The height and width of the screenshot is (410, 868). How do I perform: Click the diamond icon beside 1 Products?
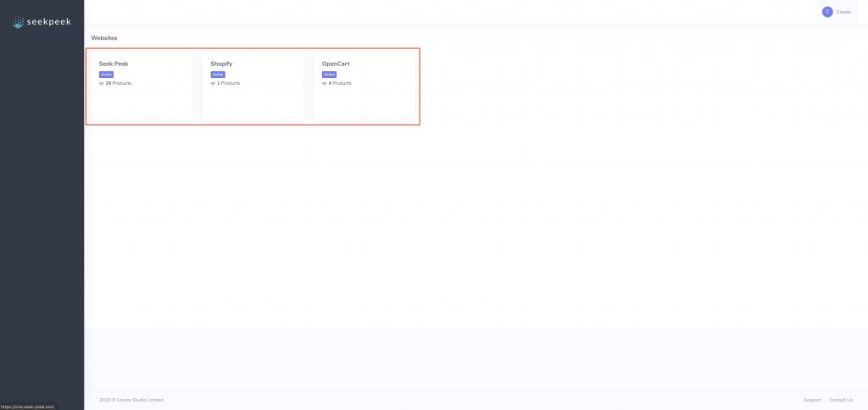pos(213,84)
